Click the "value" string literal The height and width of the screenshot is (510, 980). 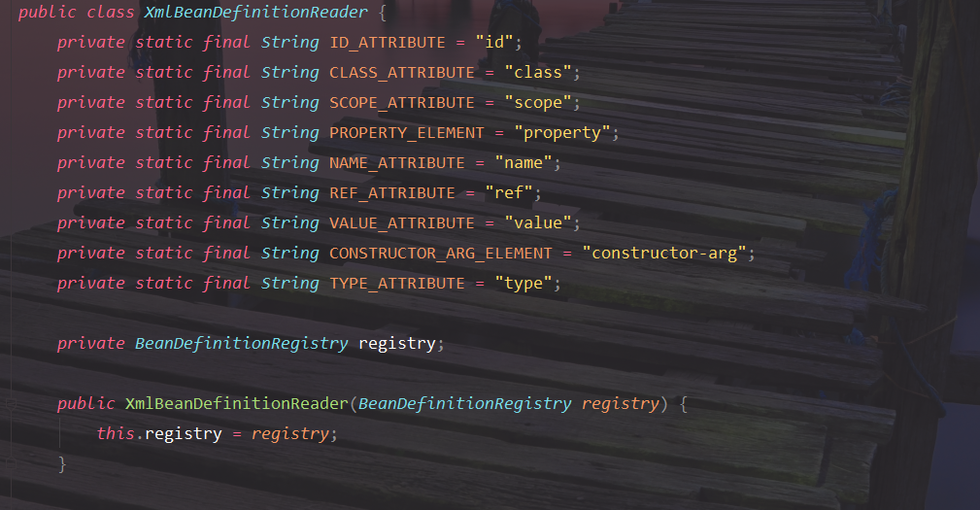(x=538, y=222)
